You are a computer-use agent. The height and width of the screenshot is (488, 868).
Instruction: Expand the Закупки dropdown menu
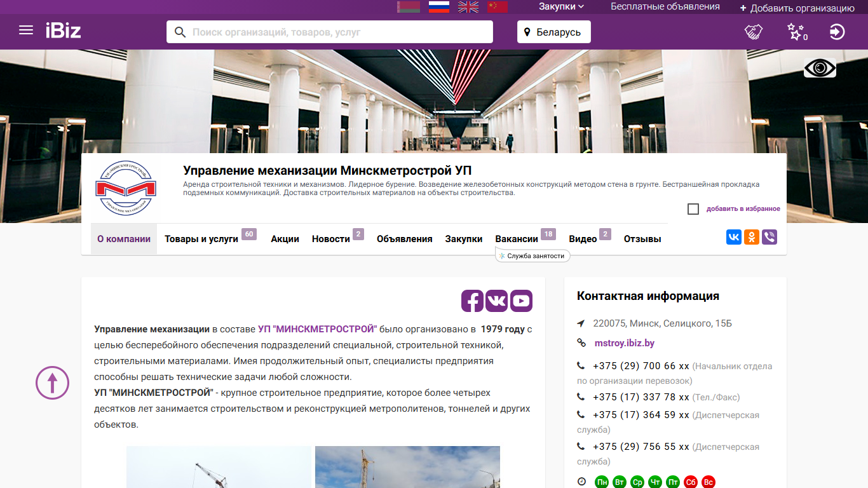562,7
